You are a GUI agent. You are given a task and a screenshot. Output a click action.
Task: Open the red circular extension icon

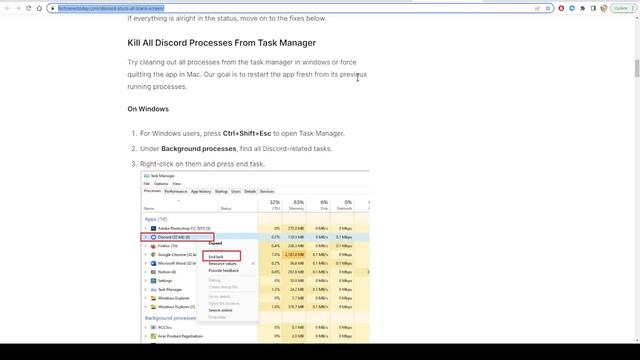[x=561, y=8]
